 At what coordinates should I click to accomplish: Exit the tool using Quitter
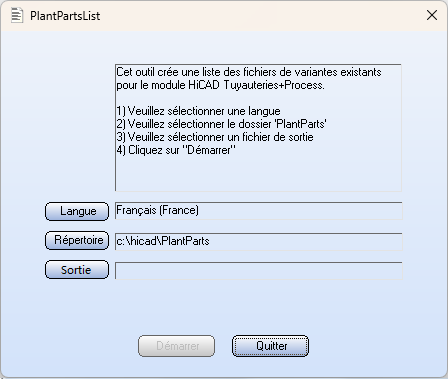point(270,346)
